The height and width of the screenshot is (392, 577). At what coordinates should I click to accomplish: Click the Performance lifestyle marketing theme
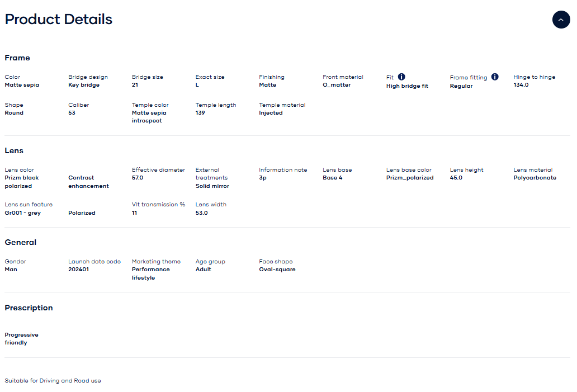(150, 273)
